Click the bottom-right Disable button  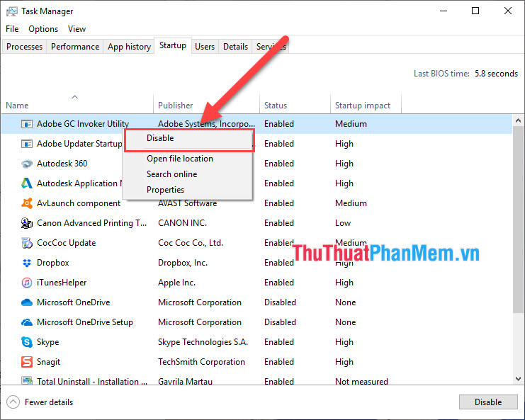coord(488,402)
